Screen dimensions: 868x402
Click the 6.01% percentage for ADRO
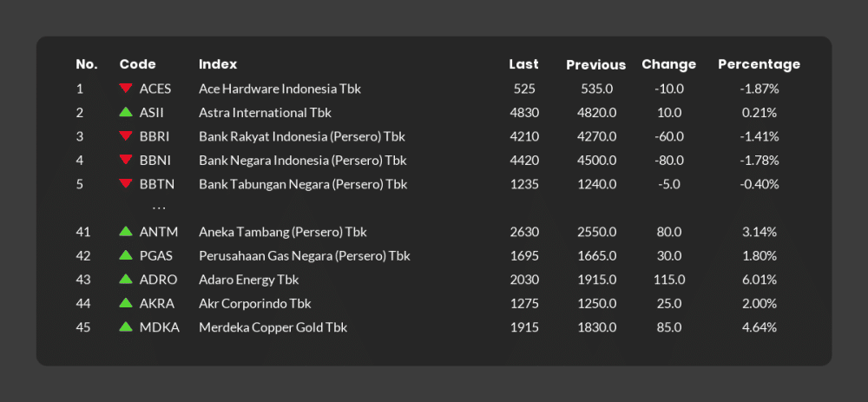759,280
